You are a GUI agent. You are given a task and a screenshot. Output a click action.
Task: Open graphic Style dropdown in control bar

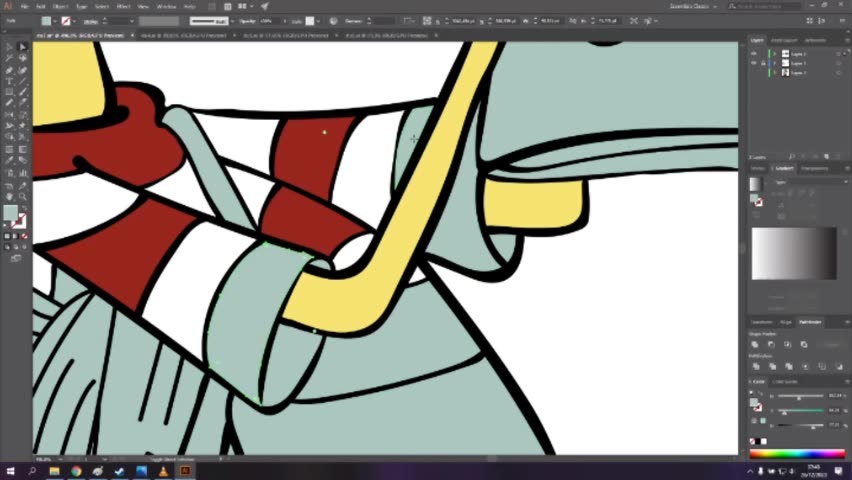[318, 21]
